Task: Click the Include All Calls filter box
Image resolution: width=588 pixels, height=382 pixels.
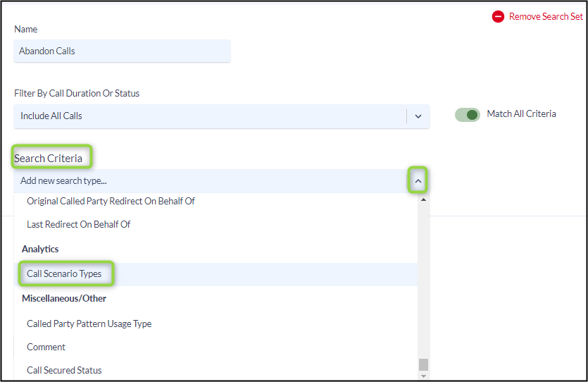Action: pyautogui.click(x=222, y=116)
